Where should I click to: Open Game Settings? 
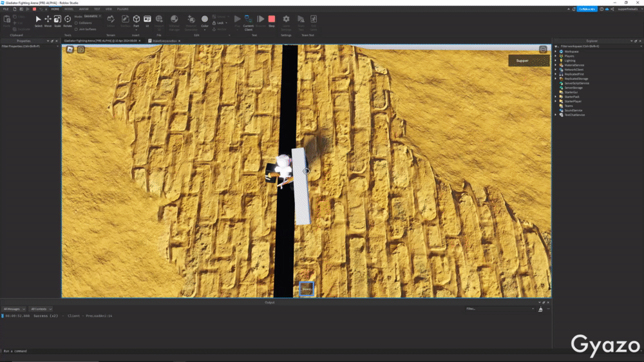point(287,23)
